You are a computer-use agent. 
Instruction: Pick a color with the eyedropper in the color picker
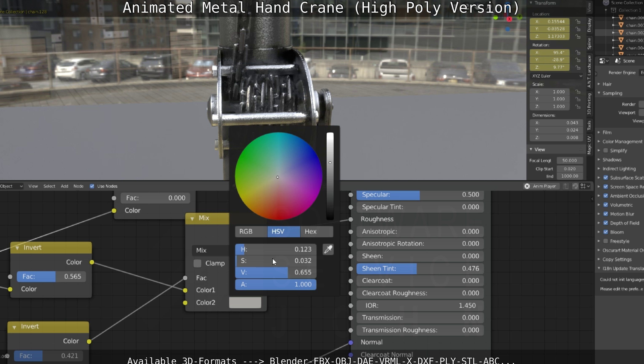[x=328, y=249]
